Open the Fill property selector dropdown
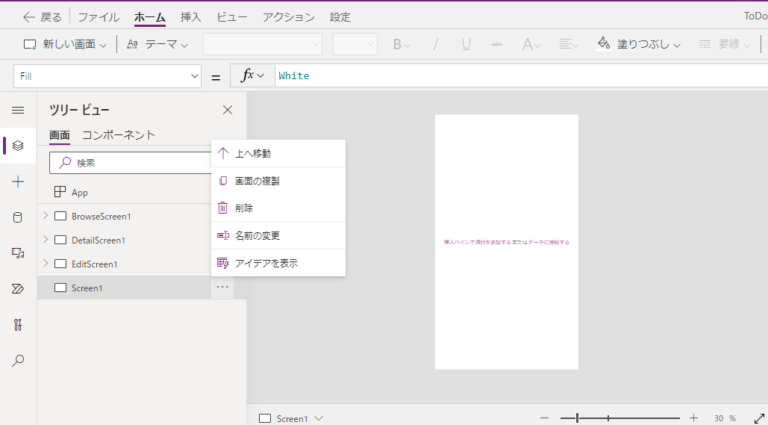This screenshot has width=768, height=425. [107, 76]
